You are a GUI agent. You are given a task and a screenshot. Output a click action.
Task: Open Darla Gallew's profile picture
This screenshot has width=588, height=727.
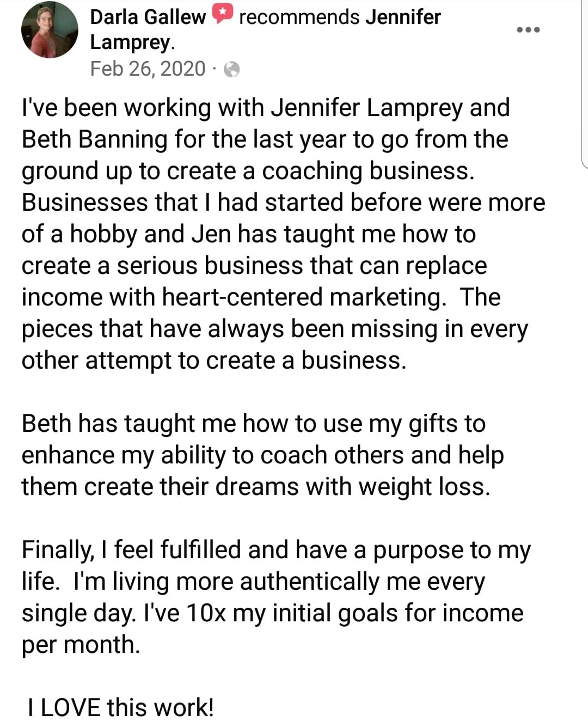pos(50,30)
